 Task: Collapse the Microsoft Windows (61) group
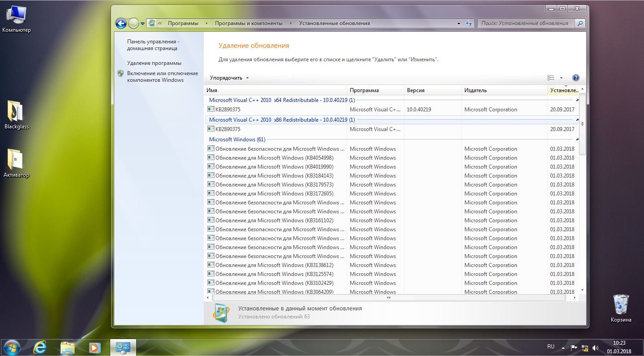[577, 140]
